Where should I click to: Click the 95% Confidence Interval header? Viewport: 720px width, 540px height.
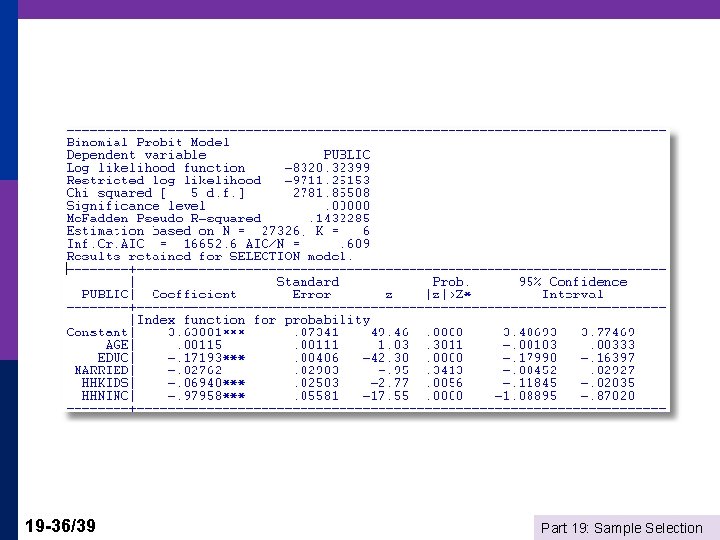[573, 288]
